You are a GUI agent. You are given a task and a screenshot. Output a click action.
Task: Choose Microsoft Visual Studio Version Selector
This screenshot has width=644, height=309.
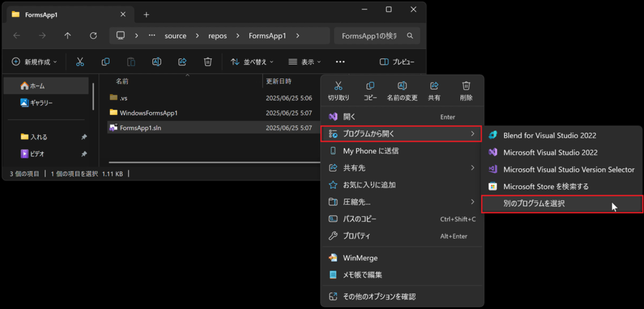(x=561, y=170)
